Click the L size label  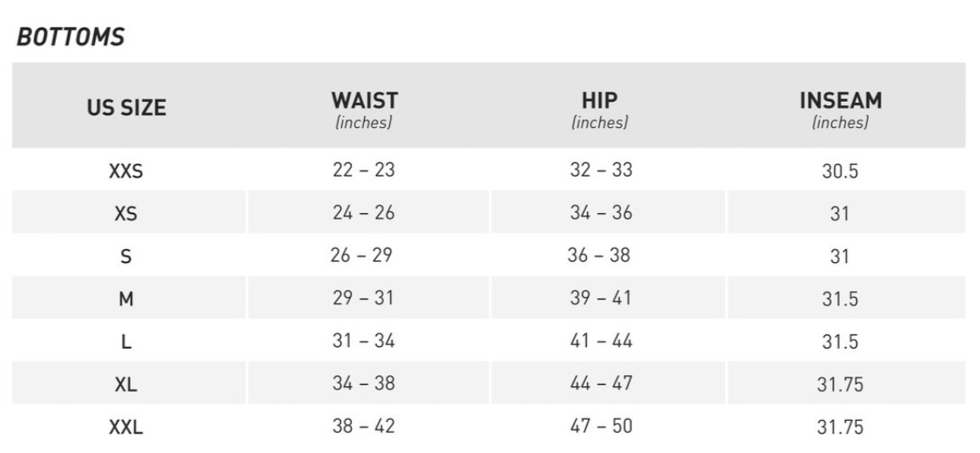[x=126, y=342]
